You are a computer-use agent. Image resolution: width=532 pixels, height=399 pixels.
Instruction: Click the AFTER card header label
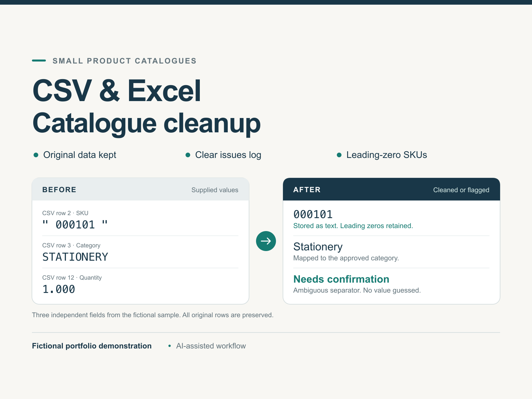307,190
